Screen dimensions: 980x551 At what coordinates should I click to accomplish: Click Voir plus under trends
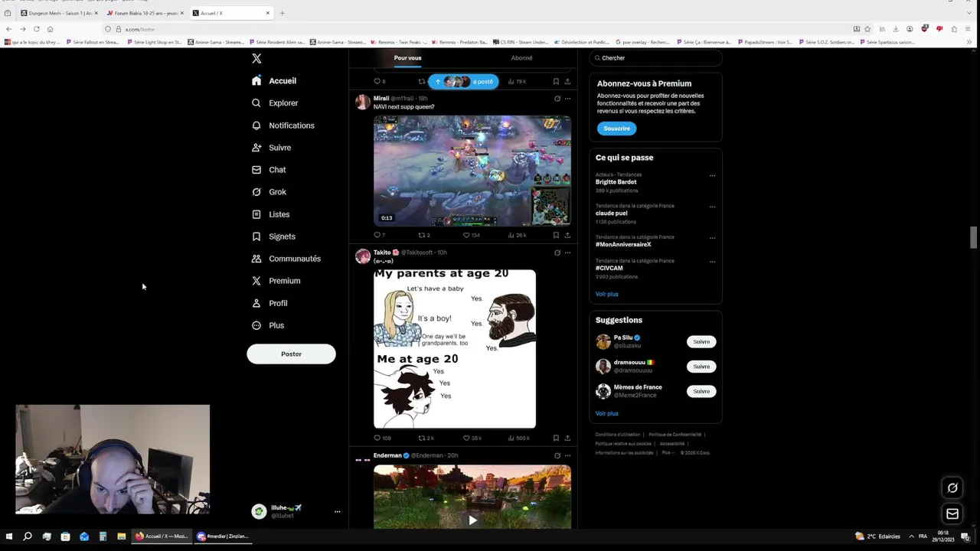coord(606,294)
